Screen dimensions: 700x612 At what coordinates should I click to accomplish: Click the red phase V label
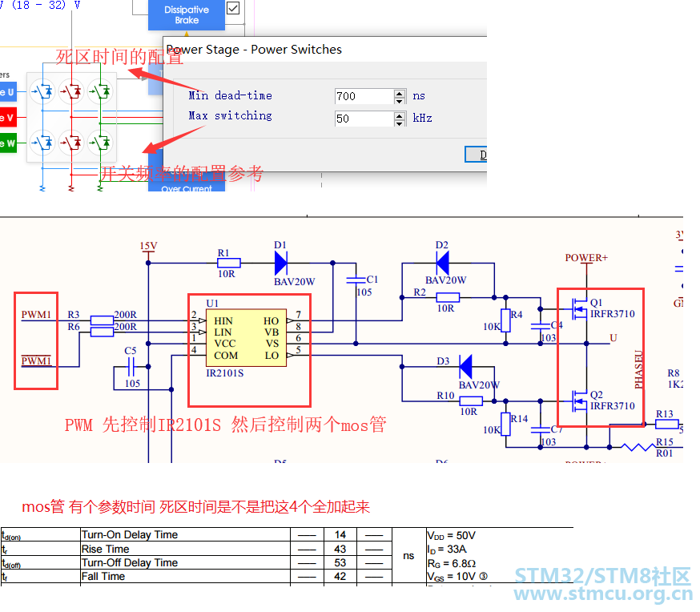[x=8, y=118]
